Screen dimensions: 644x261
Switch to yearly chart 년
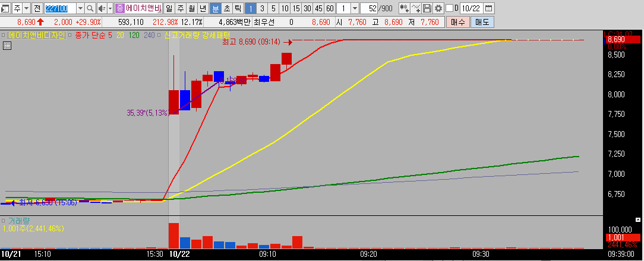pyautogui.click(x=203, y=8)
